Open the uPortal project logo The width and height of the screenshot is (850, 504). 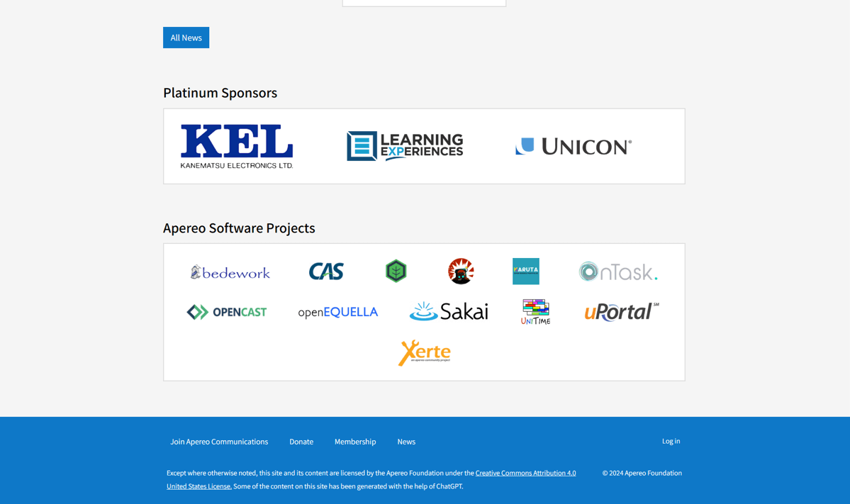[621, 312]
